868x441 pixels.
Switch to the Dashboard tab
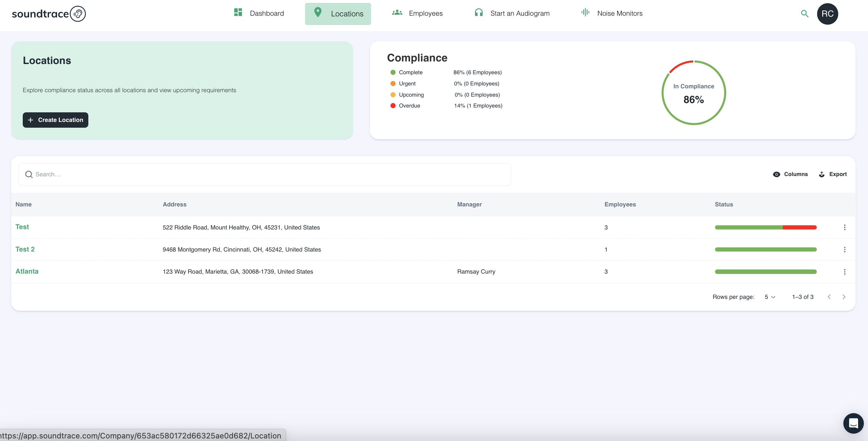point(259,13)
